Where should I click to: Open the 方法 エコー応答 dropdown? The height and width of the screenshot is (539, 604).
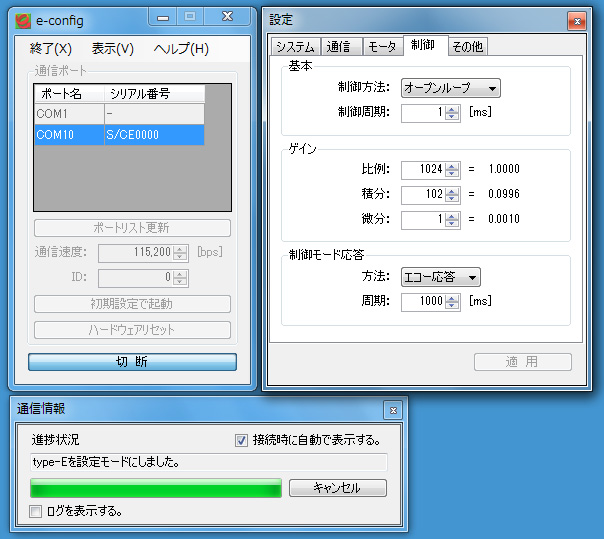coord(440,277)
